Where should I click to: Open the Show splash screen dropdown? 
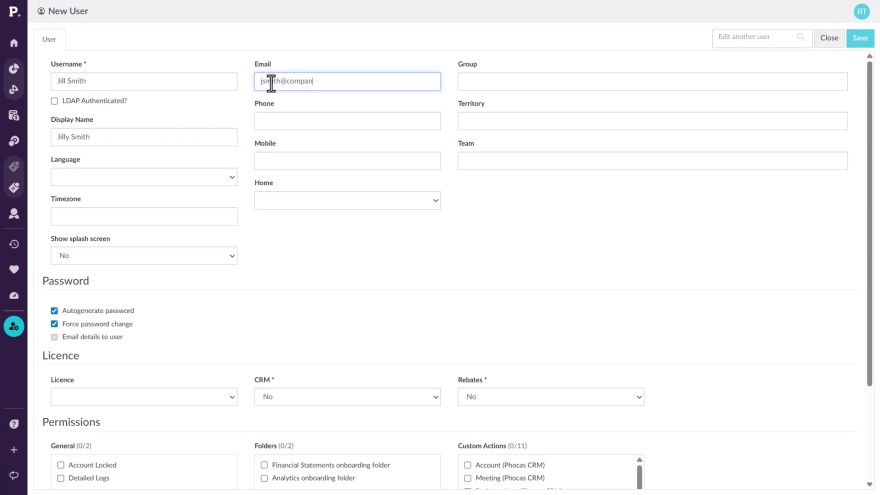point(144,256)
